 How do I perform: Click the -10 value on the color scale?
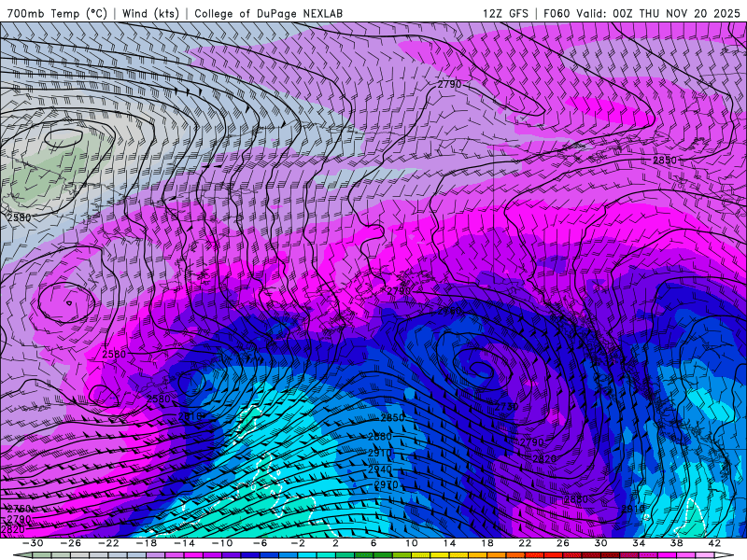click(x=222, y=543)
